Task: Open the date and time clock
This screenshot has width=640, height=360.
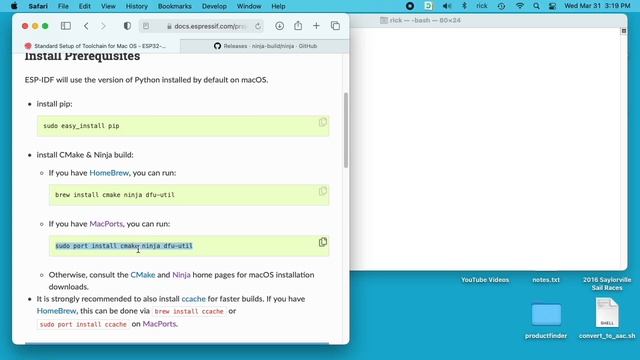Action: coord(597,6)
